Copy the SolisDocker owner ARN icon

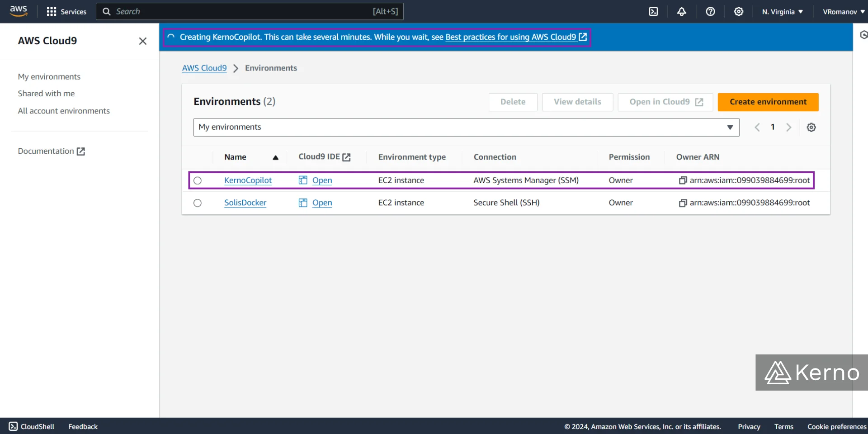pyautogui.click(x=683, y=203)
